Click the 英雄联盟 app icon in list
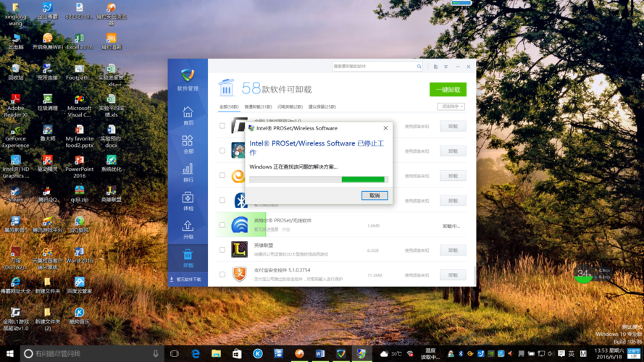 point(240,250)
